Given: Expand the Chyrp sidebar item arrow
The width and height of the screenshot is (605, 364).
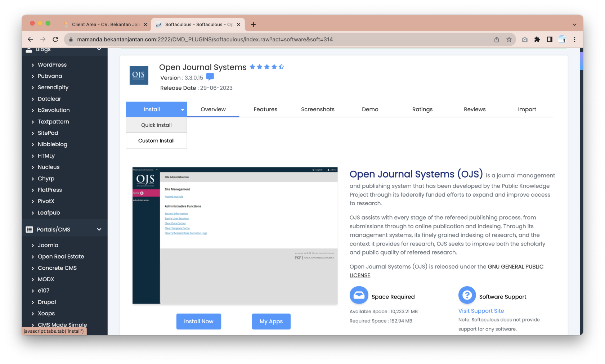Looking at the screenshot, I should pos(33,179).
